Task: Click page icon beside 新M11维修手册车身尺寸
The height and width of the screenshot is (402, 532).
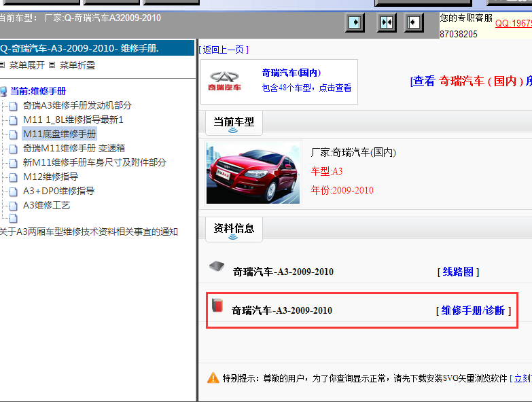Action: click(13, 163)
